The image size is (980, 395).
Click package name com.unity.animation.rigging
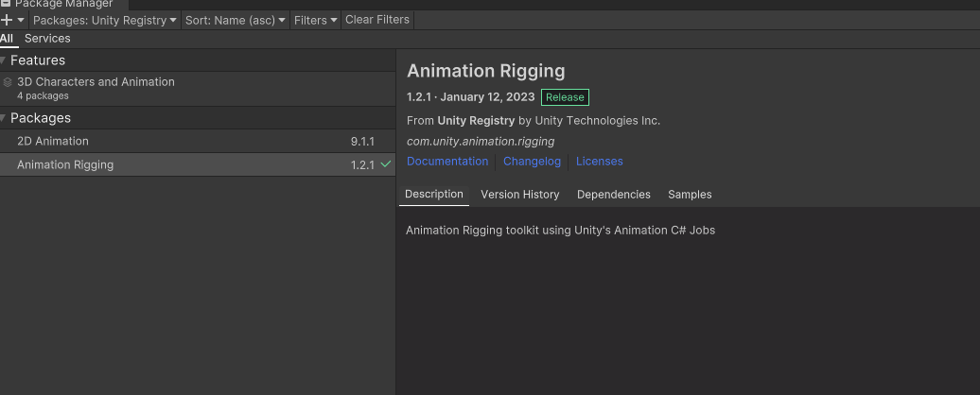point(481,142)
